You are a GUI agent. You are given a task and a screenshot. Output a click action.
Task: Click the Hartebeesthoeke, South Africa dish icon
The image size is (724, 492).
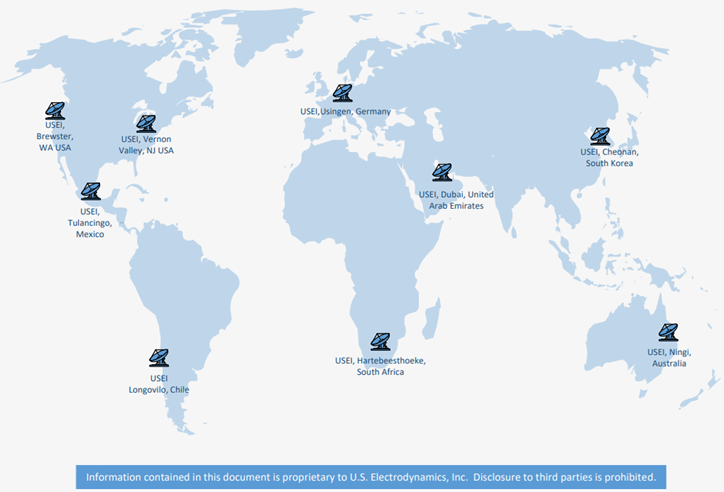pyautogui.click(x=380, y=342)
